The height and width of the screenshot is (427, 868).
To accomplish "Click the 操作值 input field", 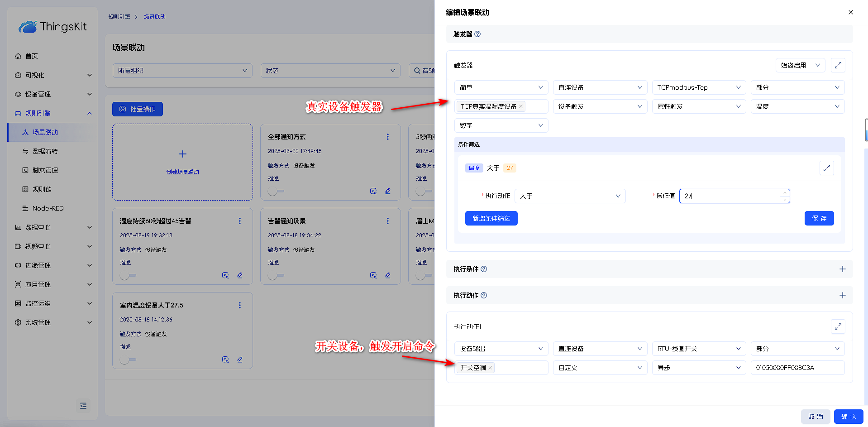I will point(730,196).
